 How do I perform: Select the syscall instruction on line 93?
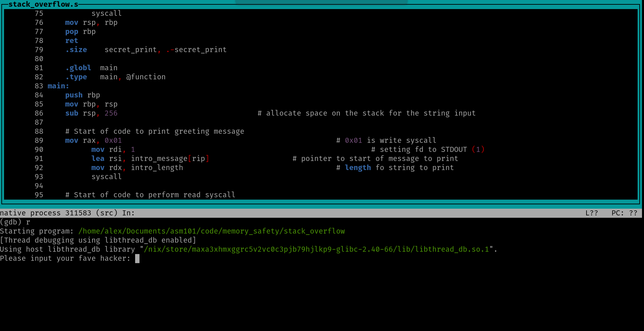[x=106, y=176]
